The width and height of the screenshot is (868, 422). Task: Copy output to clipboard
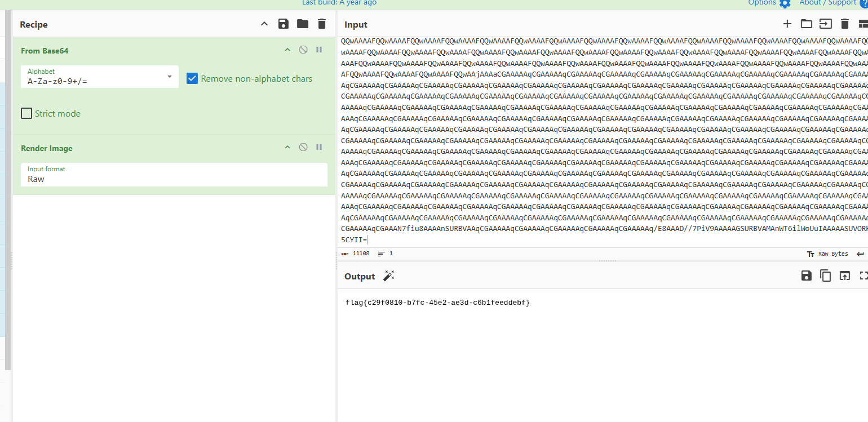click(825, 276)
